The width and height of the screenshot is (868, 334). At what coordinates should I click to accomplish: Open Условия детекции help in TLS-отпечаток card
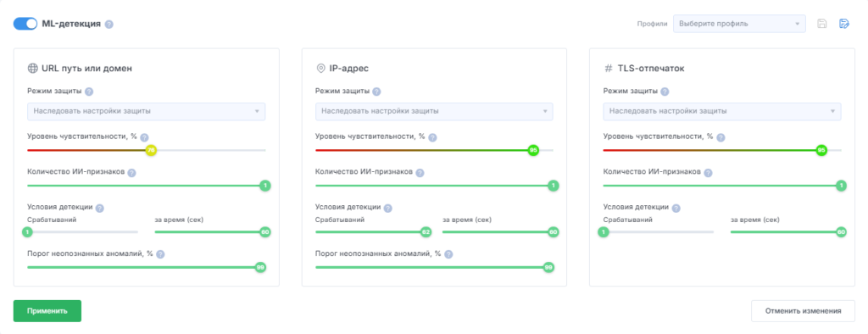676,209
